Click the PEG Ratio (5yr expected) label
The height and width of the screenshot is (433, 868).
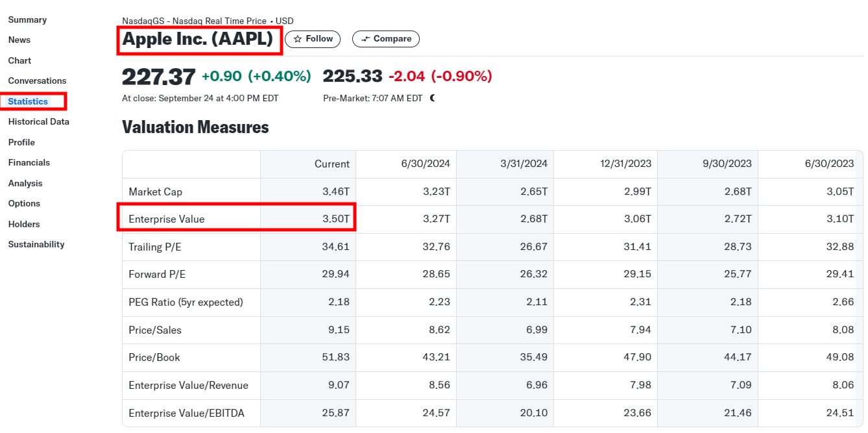(186, 302)
